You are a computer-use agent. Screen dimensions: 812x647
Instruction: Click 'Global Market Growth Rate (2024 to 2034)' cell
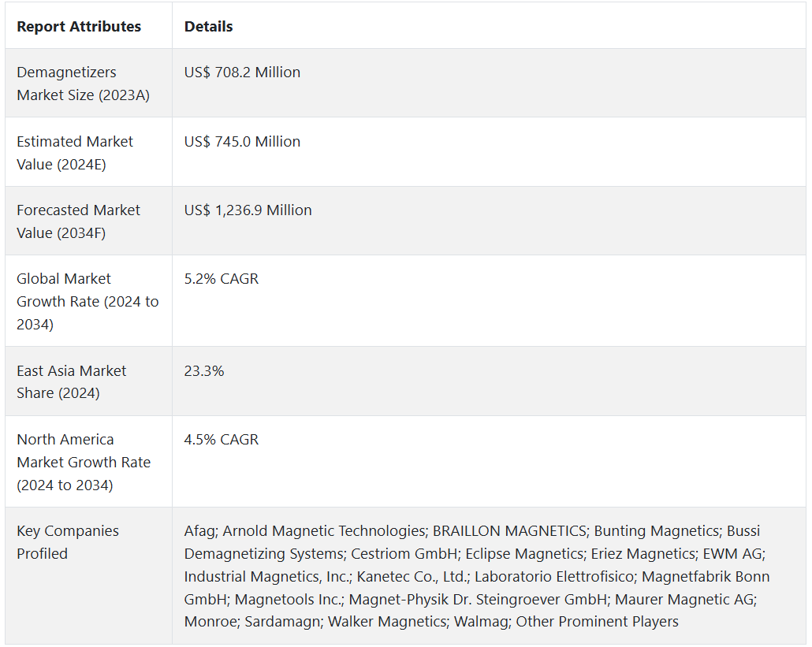(88, 301)
